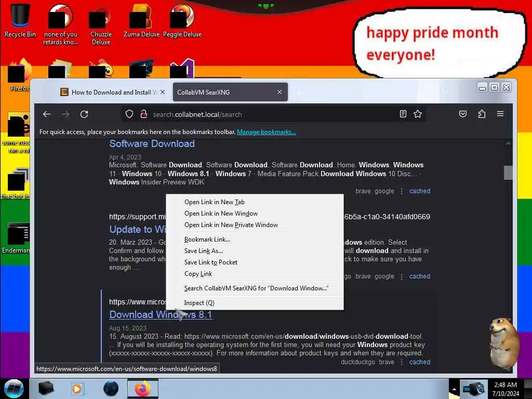Choose Copy Link from context menu
Image resolution: width=532 pixels, height=399 pixels.
coord(255,274)
